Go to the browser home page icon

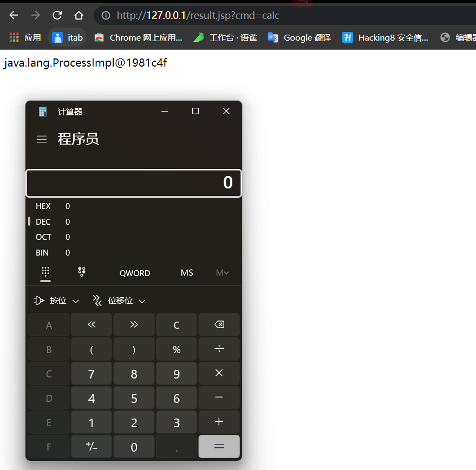(79, 15)
